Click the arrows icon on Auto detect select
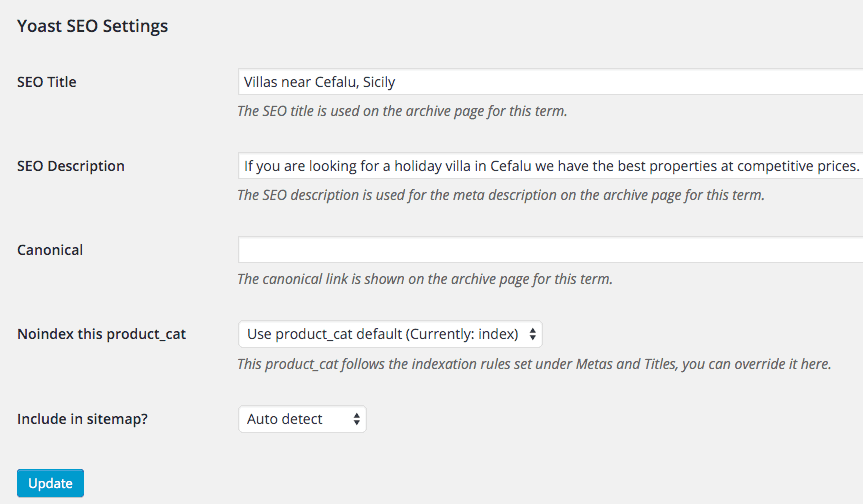 357,419
